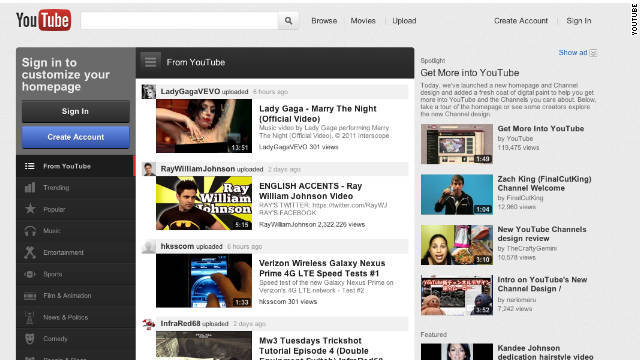
Task: Click Create Account in the top bar
Action: [x=521, y=21]
